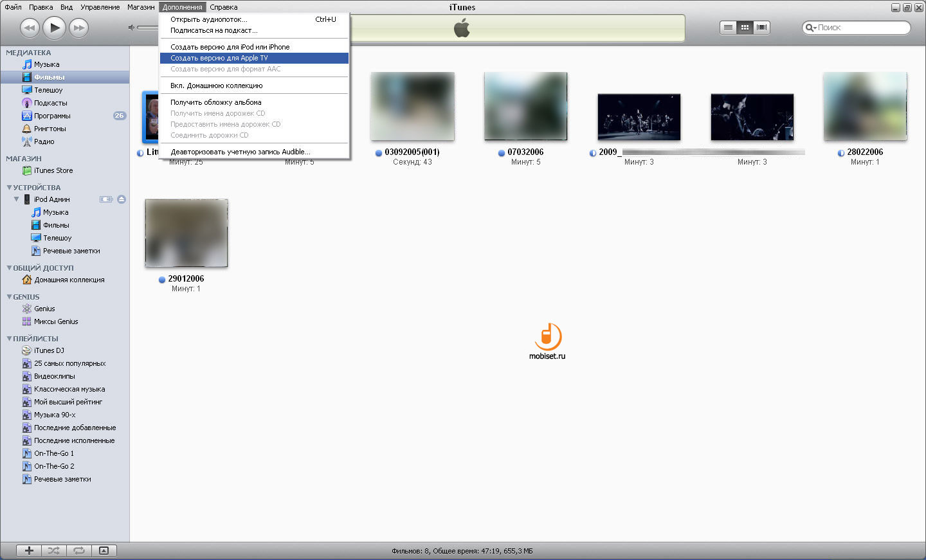Viewport: 926px width, 560px height.
Task: Open the Правка menu
Action: click(x=41, y=7)
